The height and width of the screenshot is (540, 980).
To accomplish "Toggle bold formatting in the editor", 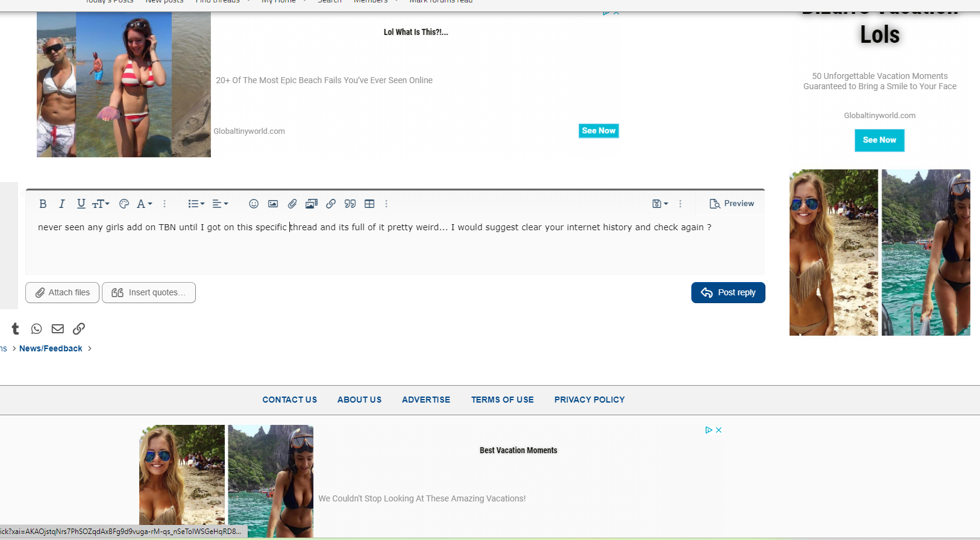I will coord(43,204).
